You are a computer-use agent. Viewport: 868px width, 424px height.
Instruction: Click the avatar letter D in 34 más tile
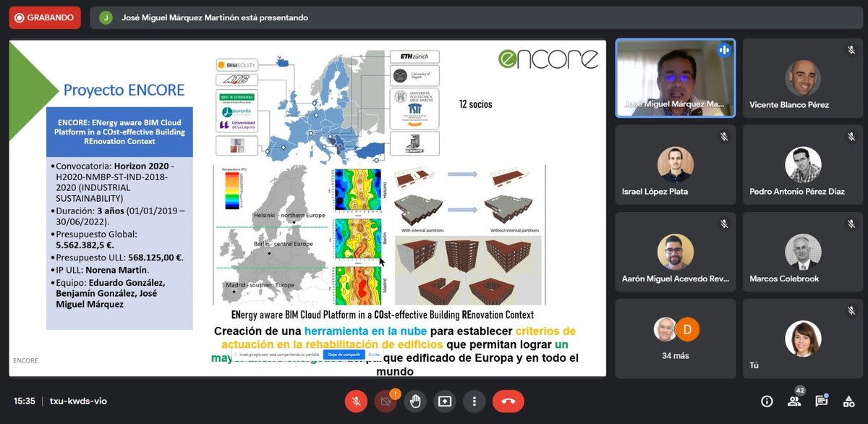pyautogui.click(x=688, y=329)
